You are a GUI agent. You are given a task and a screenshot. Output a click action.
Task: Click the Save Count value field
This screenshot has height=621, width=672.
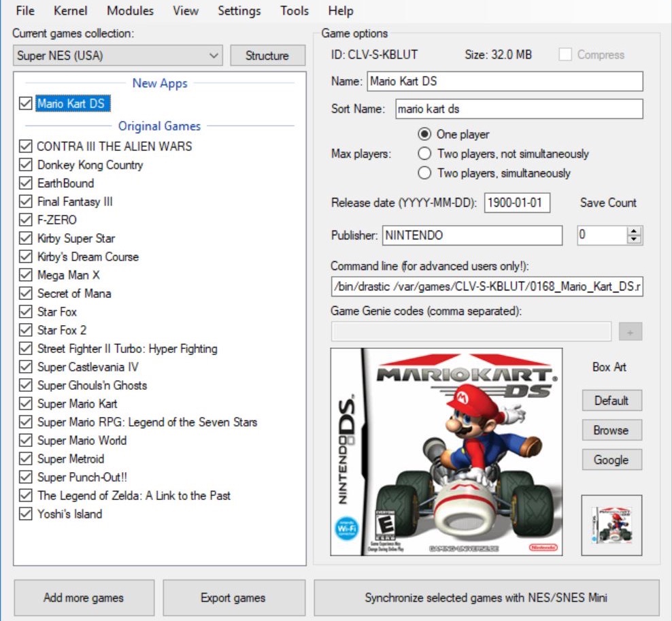602,235
